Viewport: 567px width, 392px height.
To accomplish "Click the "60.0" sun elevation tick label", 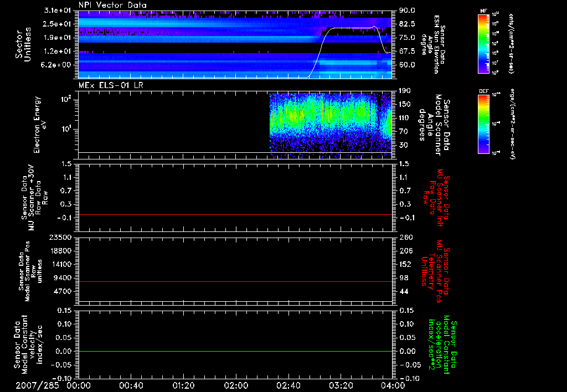I will [407, 65].
